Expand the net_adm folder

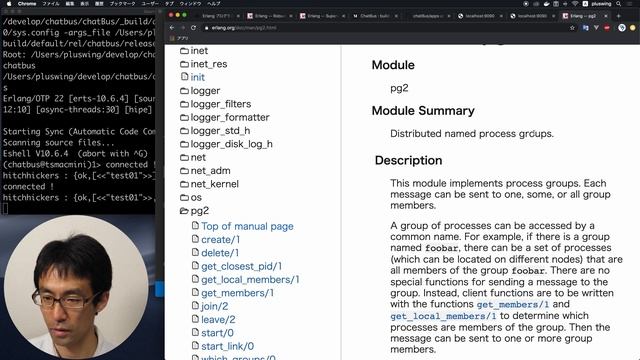tap(205, 171)
